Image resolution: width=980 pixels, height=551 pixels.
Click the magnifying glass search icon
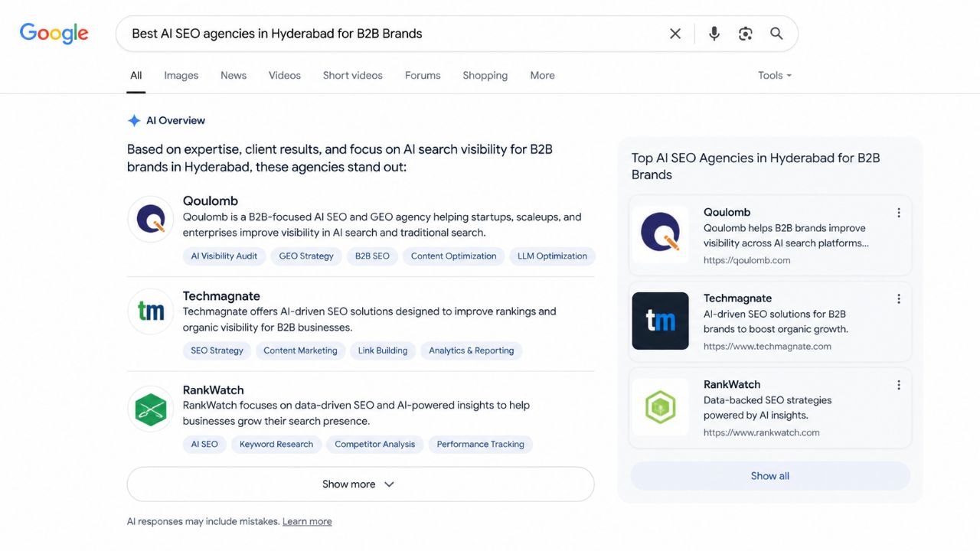click(776, 34)
